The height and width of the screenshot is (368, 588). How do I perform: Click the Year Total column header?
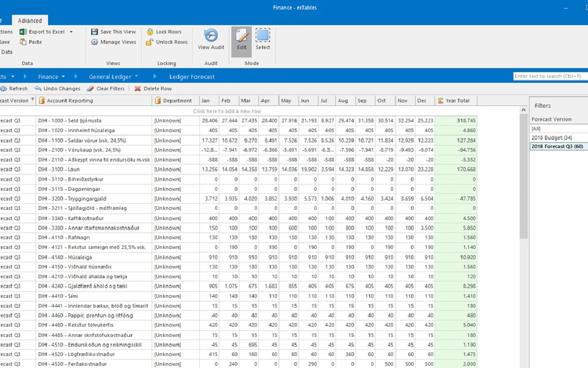coord(456,100)
